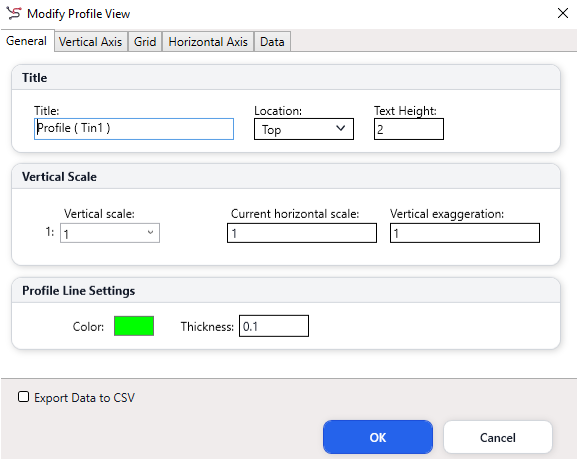Screen dimensions: 578x460
Task: Open the Location dropdown set to Top
Action: point(304,129)
